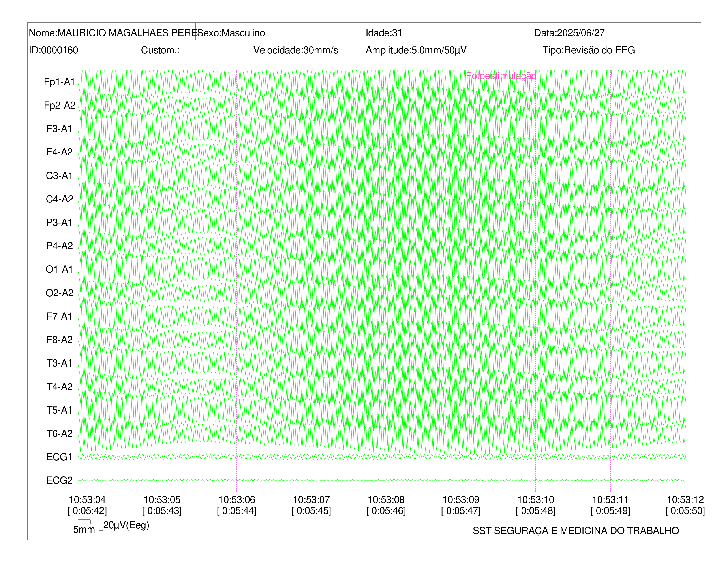
Task: Select the T4-A2 channel label
Action: coord(59,387)
